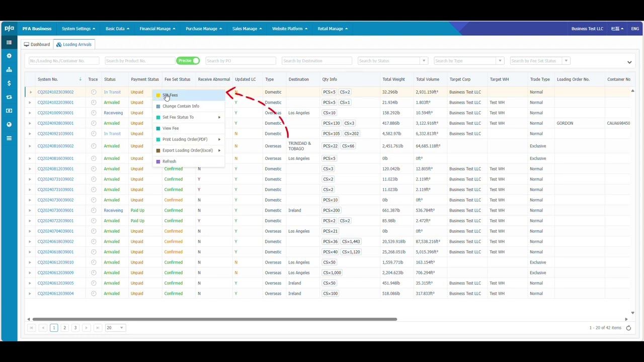Open the CQ20240928039001 system number link

click(x=55, y=123)
